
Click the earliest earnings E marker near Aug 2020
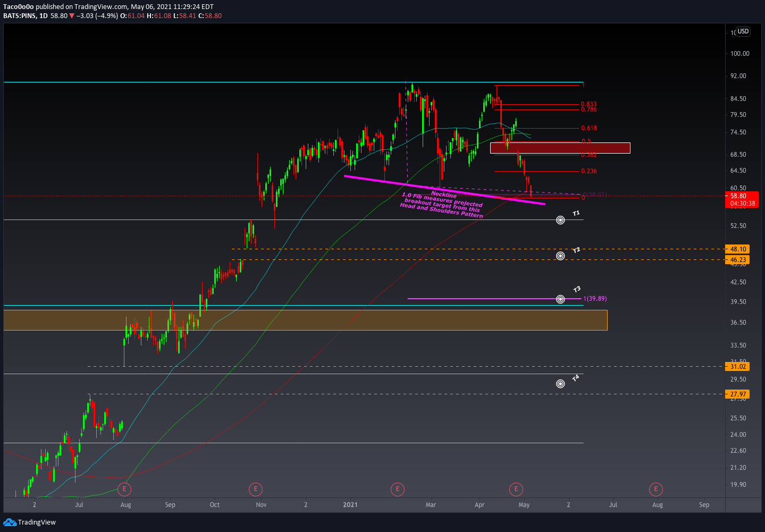click(x=124, y=489)
